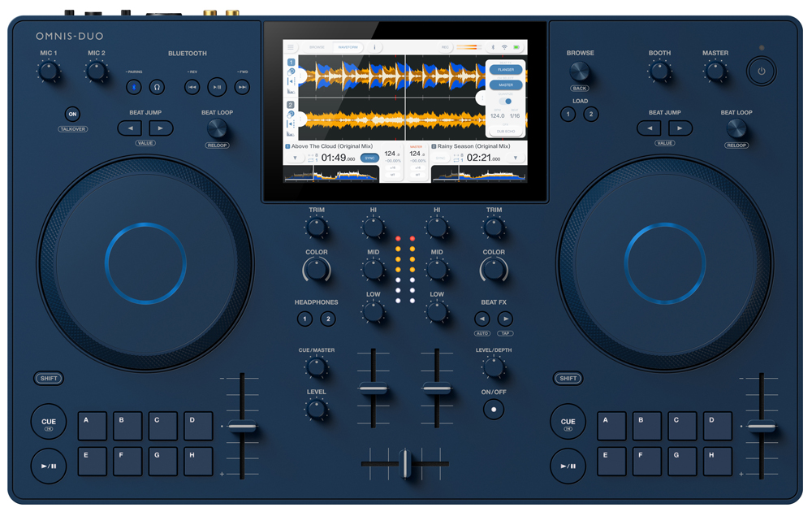Click left deck BEAT JUMP back arrow
812x512 pixels.
130,128
